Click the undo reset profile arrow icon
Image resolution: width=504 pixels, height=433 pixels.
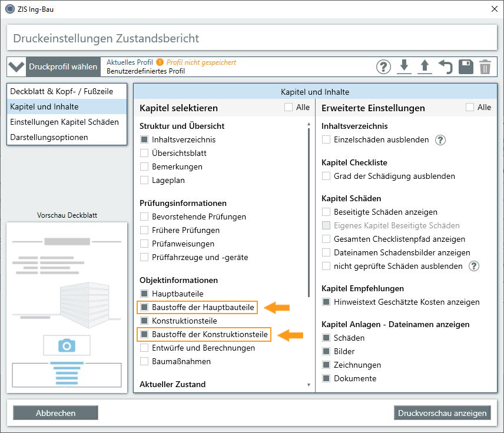(x=445, y=67)
